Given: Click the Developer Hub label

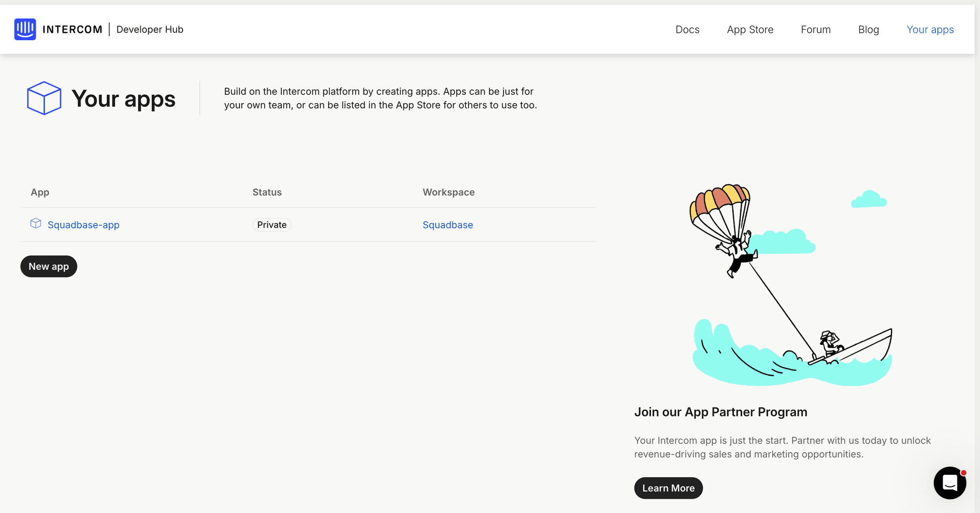Looking at the screenshot, I should point(149,29).
